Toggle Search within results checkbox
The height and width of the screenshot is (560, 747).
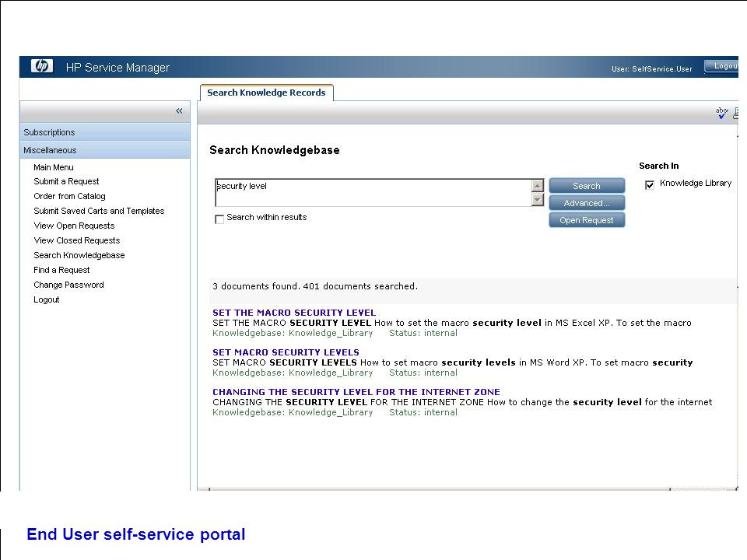click(219, 219)
